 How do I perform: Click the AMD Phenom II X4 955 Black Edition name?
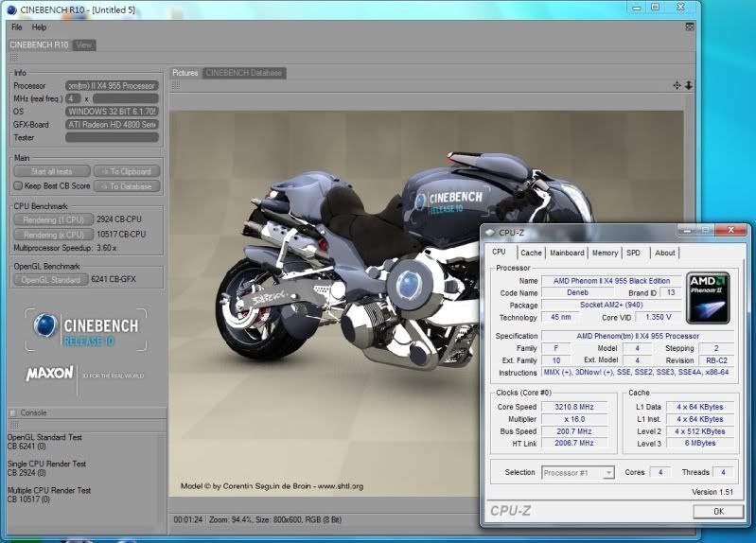click(611, 281)
